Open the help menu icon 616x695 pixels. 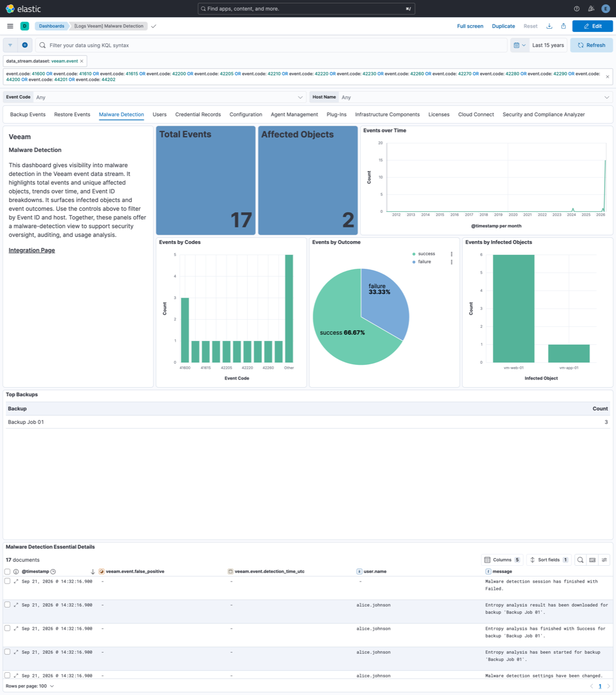coord(576,9)
